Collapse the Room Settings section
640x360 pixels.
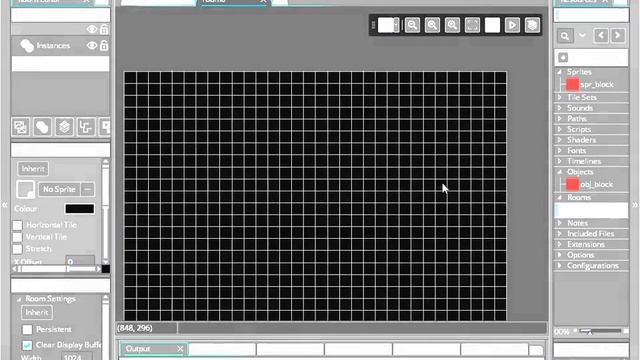click(19, 299)
